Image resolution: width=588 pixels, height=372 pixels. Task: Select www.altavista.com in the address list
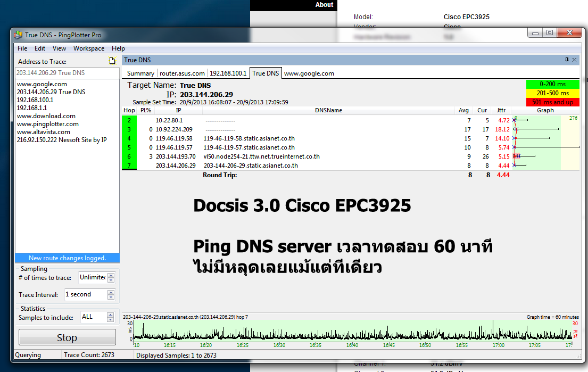[x=44, y=131]
